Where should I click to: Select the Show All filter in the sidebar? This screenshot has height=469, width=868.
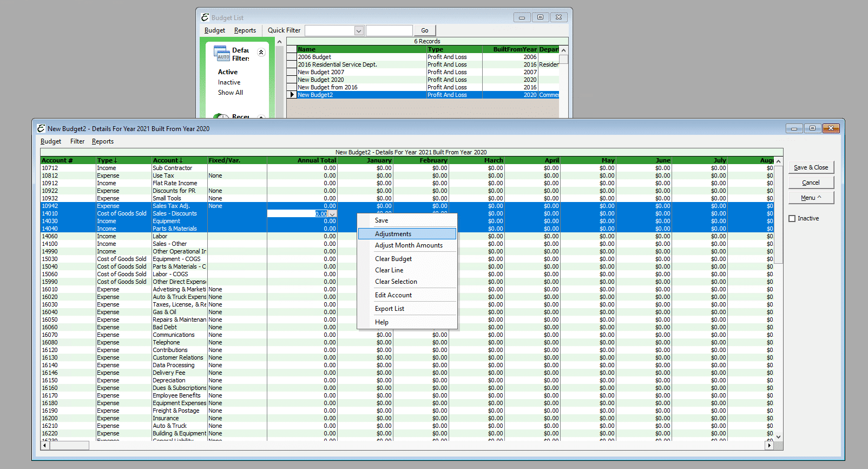(x=231, y=93)
